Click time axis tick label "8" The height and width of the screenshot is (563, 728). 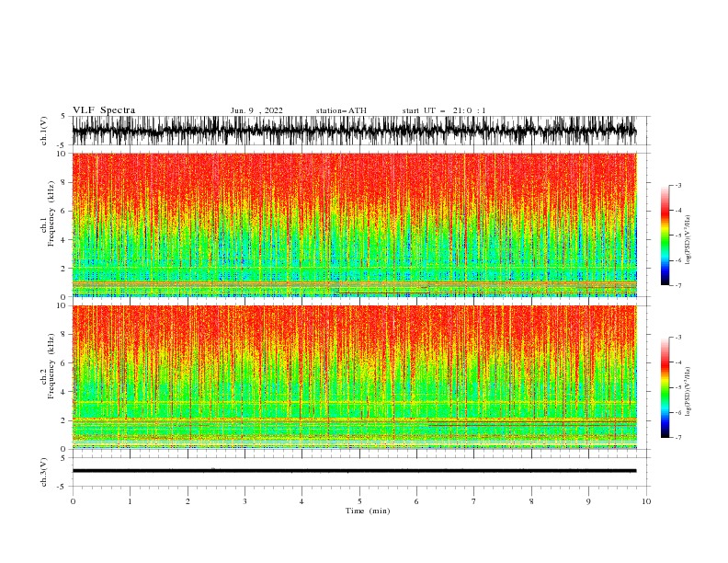531,501
